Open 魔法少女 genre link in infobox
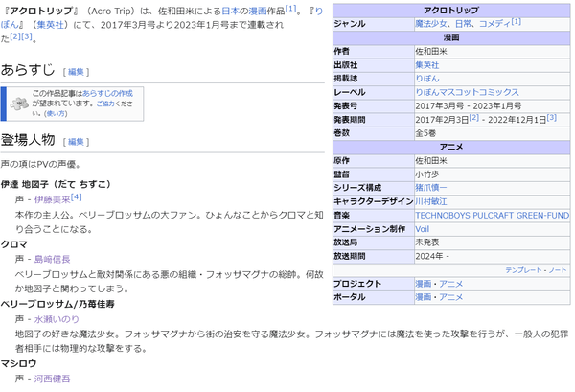 [431, 24]
